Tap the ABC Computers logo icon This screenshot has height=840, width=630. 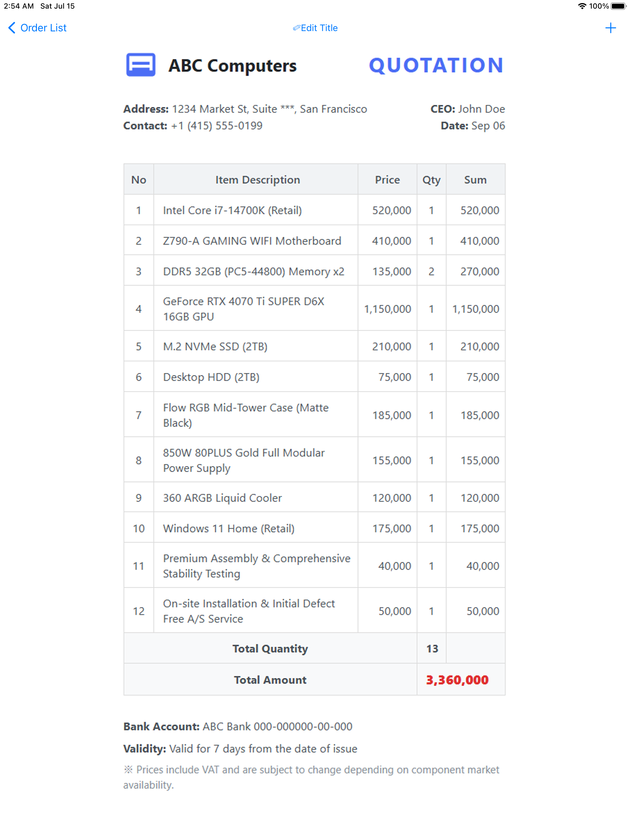coord(141,65)
